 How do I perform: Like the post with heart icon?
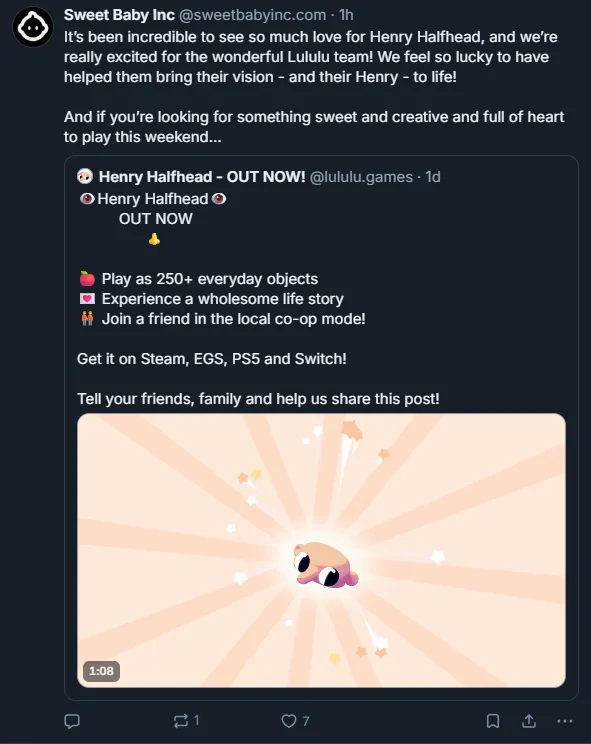coord(288,721)
